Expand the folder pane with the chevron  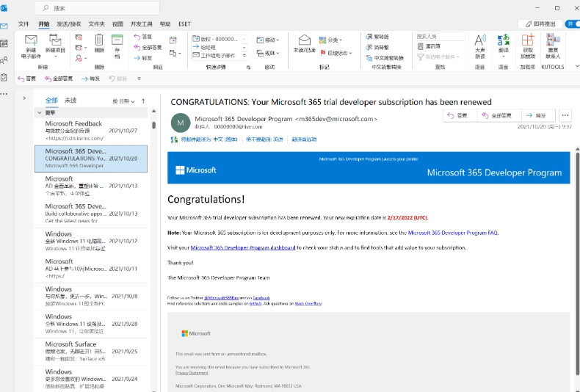[24, 98]
